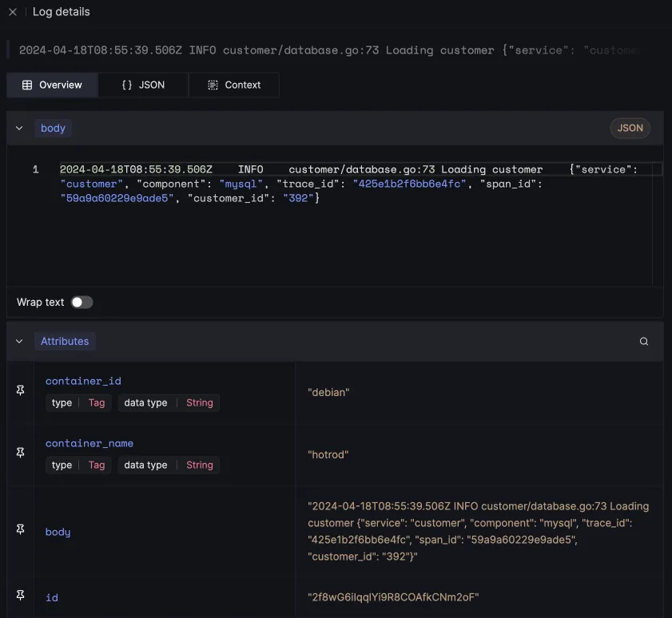Viewport: 672px width, 618px height.
Task: Collapse the body section chevron
Action: (19, 128)
